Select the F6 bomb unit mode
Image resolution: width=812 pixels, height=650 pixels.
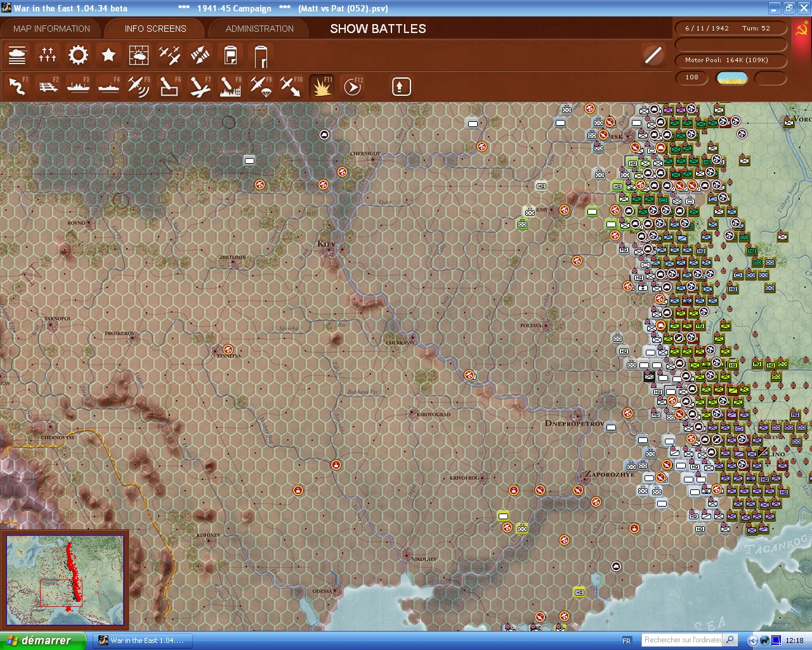pyautogui.click(x=169, y=86)
